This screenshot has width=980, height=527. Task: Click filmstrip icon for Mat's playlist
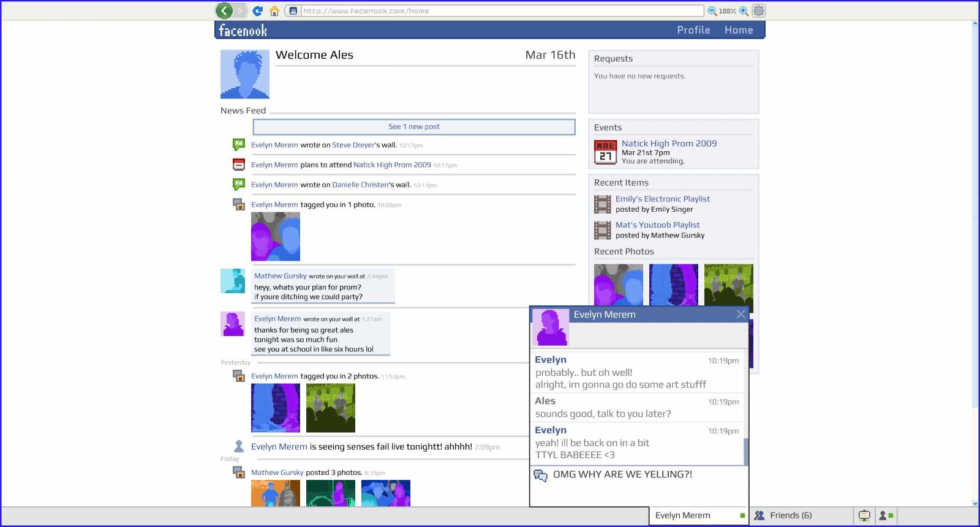coord(603,230)
